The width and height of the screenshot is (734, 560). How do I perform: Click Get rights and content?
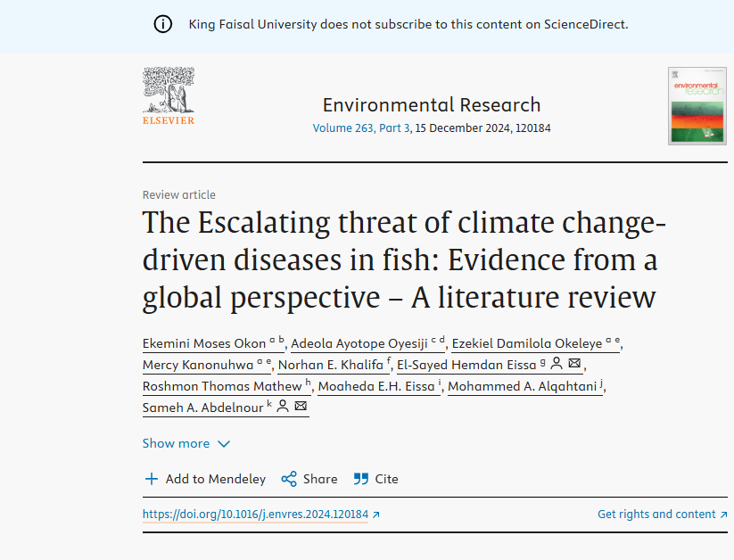click(657, 515)
